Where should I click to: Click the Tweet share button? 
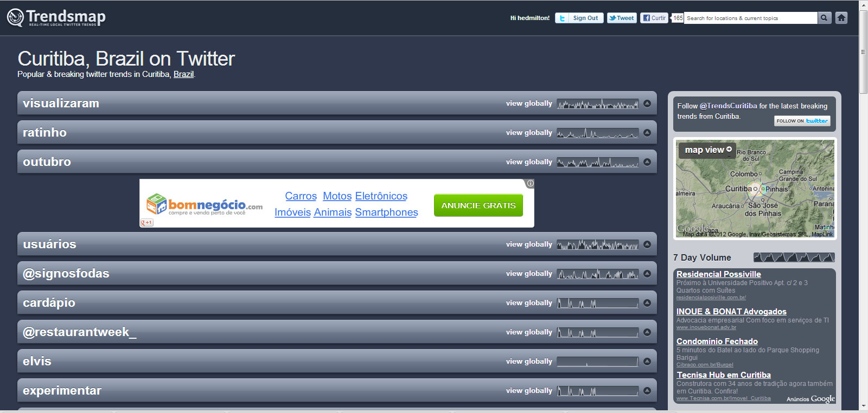point(621,18)
